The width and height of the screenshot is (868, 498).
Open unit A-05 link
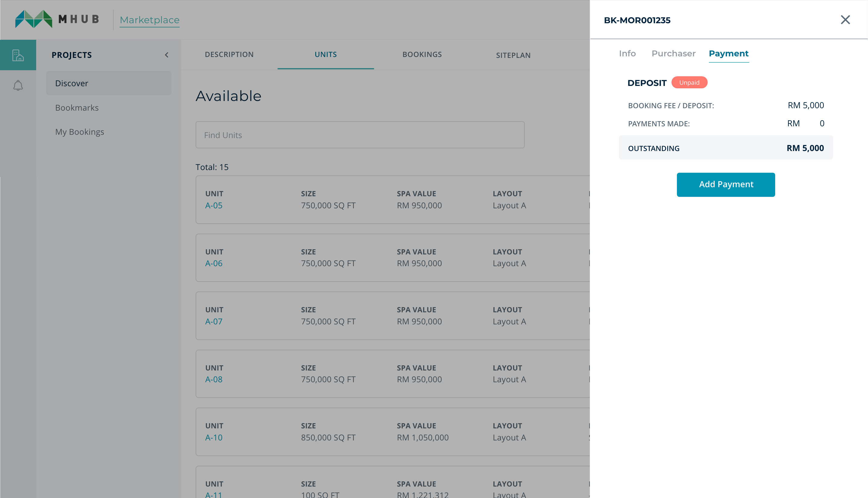pyautogui.click(x=214, y=206)
